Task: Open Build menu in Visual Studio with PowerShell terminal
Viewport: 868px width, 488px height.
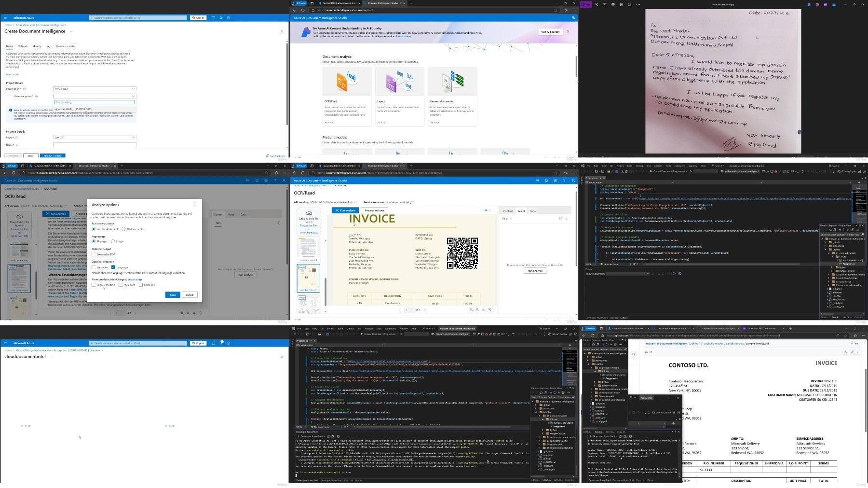Action: (340, 328)
